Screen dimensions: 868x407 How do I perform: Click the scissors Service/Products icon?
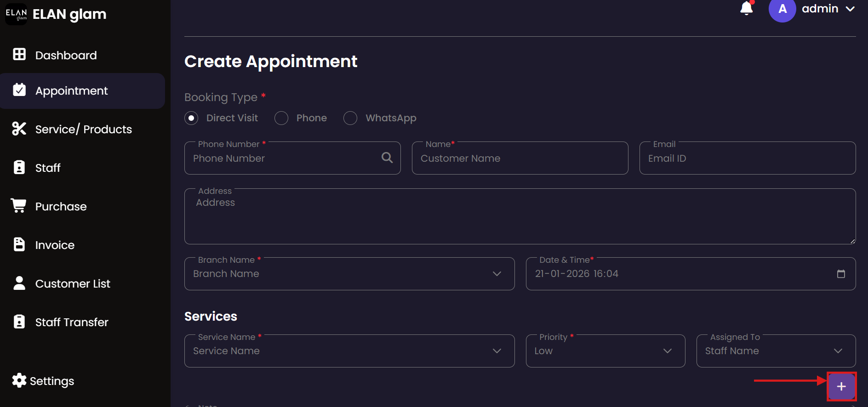pos(19,129)
